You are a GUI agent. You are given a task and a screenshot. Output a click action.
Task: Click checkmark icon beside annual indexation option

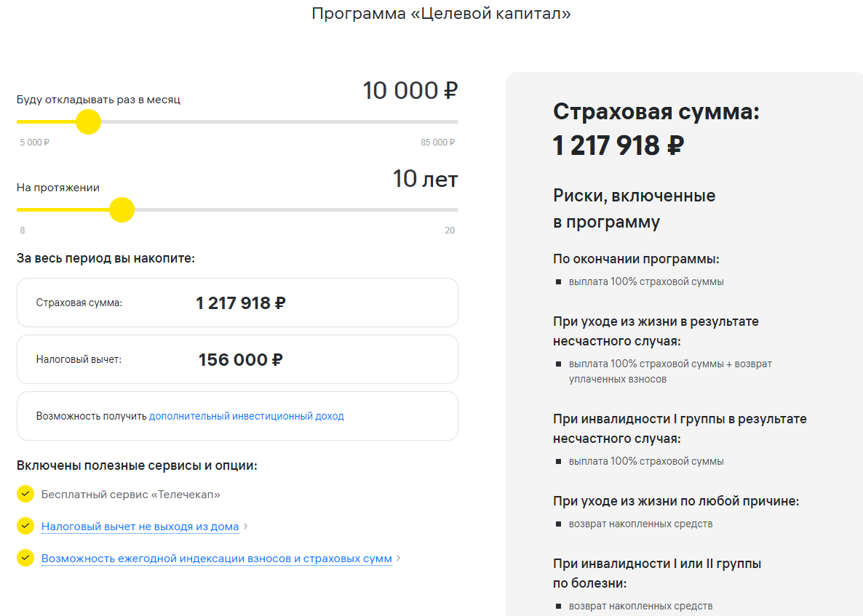tap(25, 559)
